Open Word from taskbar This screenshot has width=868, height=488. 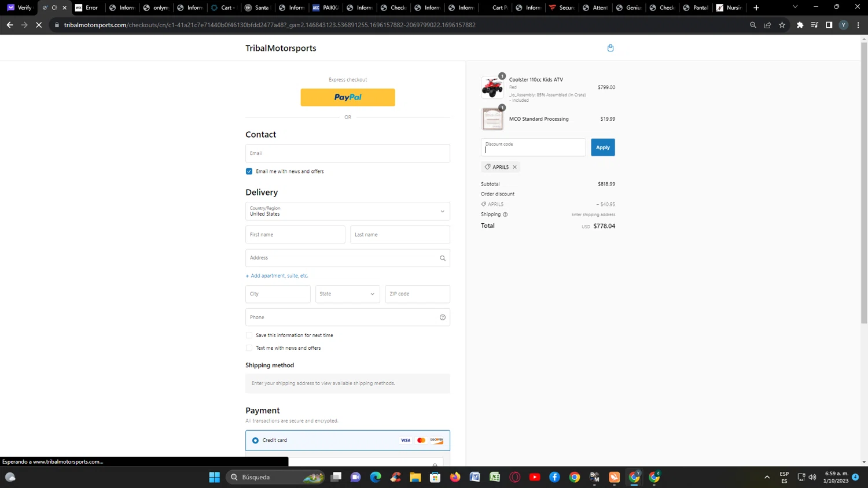click(475, 477)
